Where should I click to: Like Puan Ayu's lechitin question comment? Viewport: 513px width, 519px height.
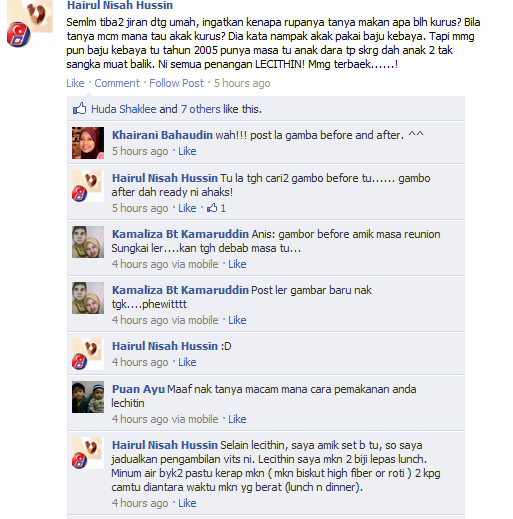coord(237,419)
